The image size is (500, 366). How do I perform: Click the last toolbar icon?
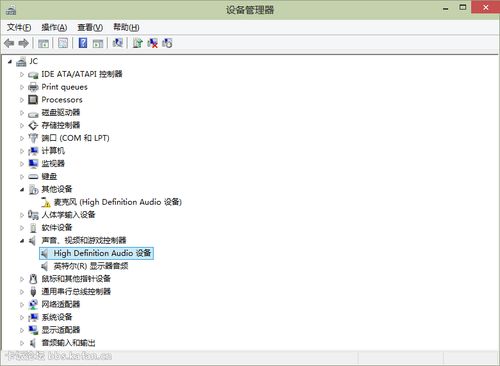click(167, 43)
